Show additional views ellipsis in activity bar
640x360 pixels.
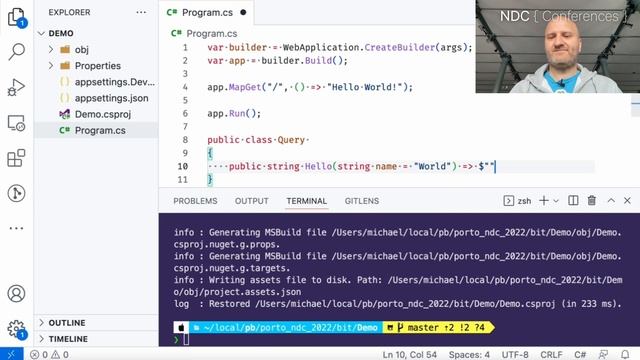pyautogui.click(x=16, y=228)
